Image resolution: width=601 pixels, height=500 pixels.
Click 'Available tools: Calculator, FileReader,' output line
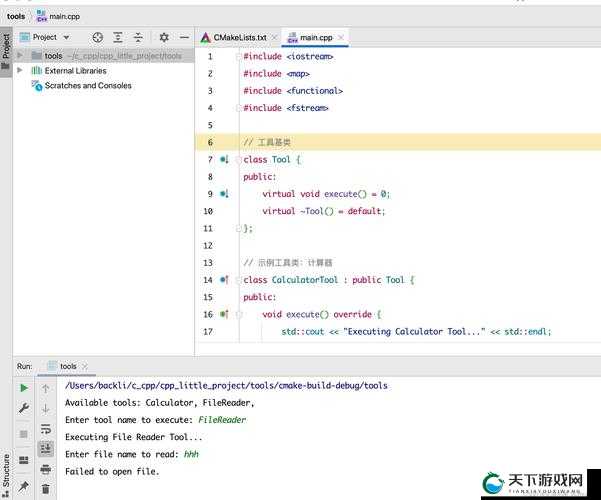[x=159, y=403]
